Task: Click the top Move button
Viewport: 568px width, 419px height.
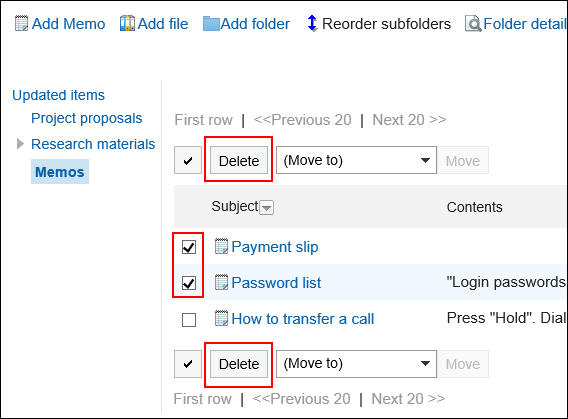Action: click(x=463, y=160)
